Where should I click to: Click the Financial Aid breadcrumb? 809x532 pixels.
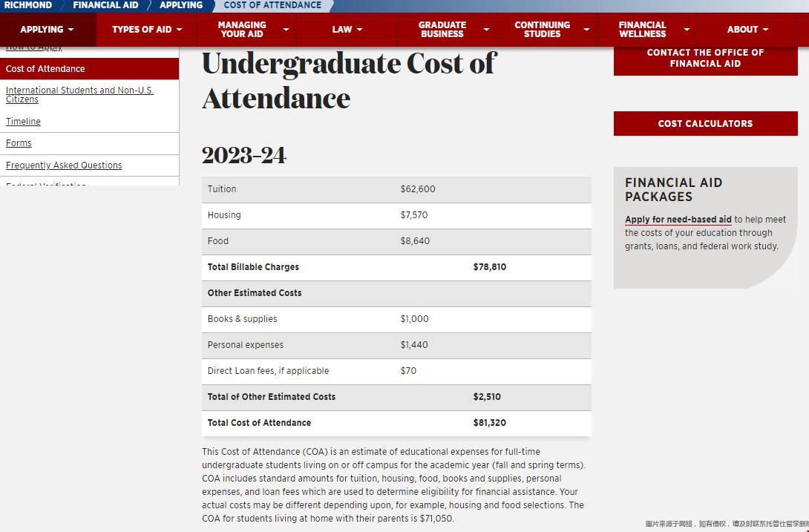tap(105, 5)
